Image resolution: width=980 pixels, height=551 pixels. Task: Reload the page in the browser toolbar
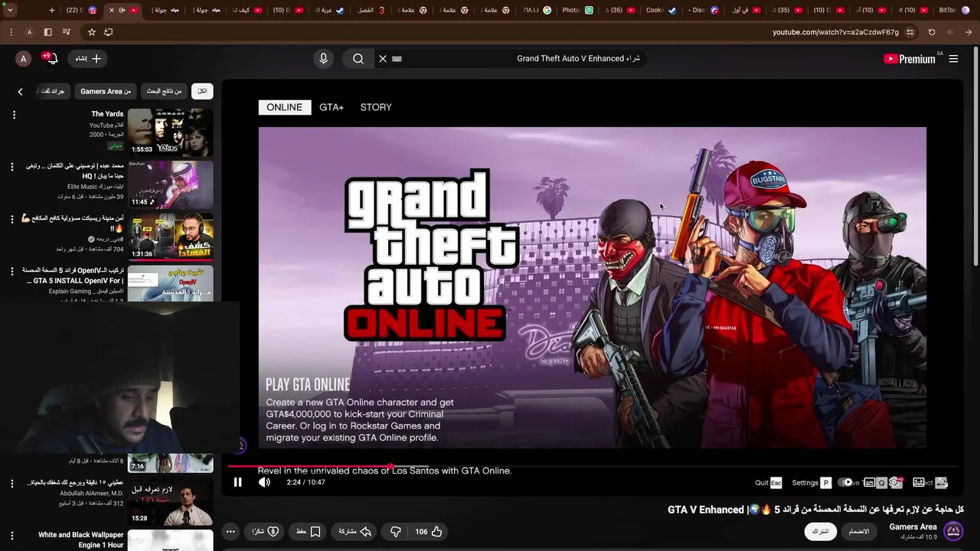(932, 32)
